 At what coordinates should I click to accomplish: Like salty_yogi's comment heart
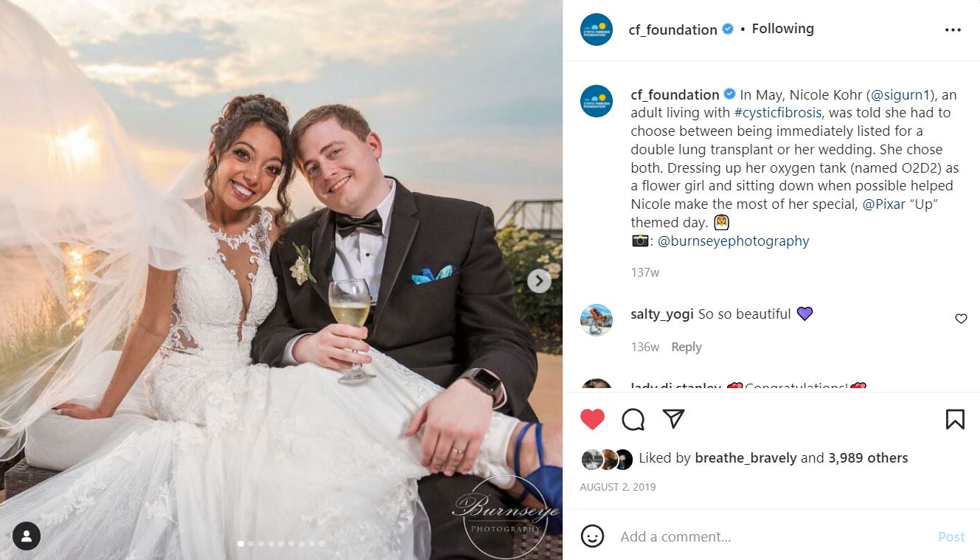[x=961, y=319]
